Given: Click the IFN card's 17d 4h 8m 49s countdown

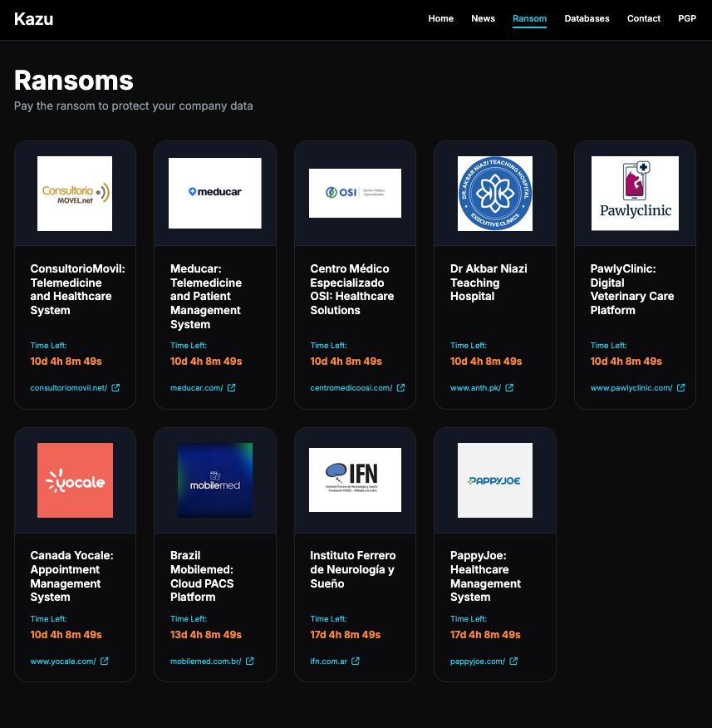Looking at the screenshot, I should (346, 635).
